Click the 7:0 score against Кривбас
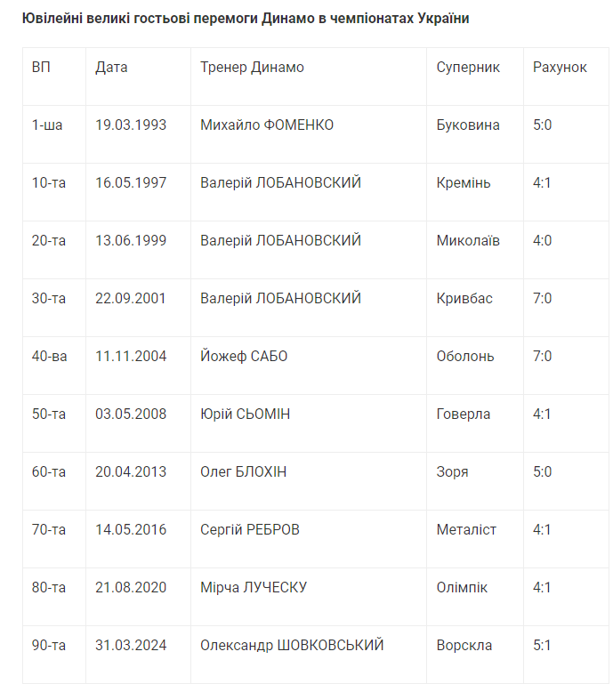613x700 pixels. [542, 299]
